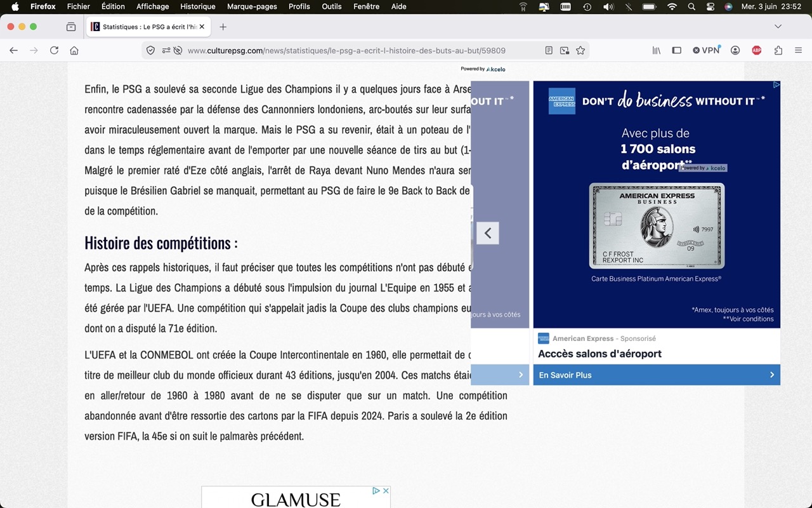Open the Historique menu

pyautogui.click(x=198, y=7)
